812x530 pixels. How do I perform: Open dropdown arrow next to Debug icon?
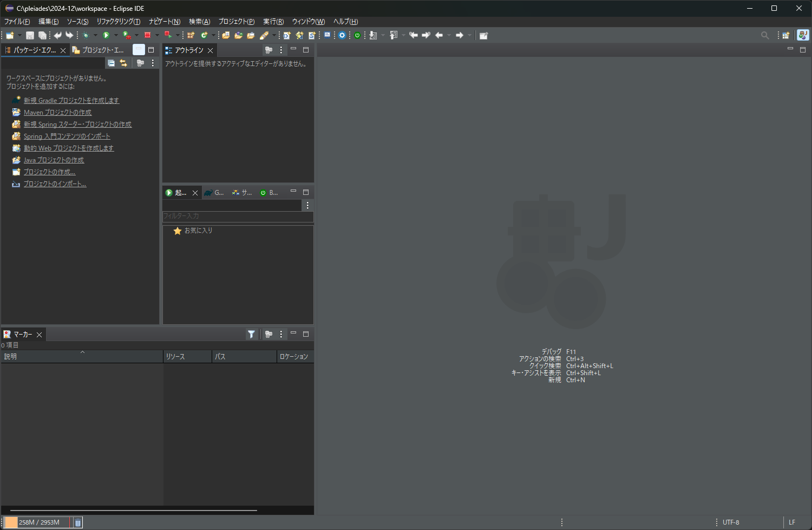pos(95,35)
